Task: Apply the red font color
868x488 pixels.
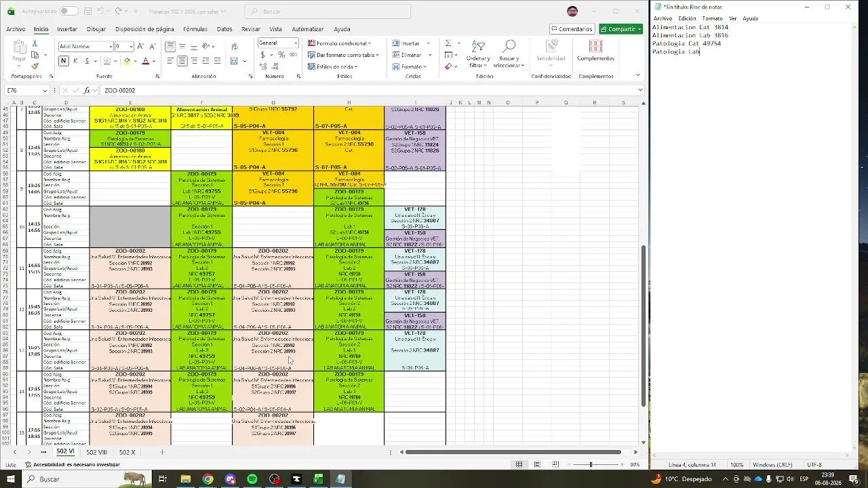Action: tap(145, 61)
